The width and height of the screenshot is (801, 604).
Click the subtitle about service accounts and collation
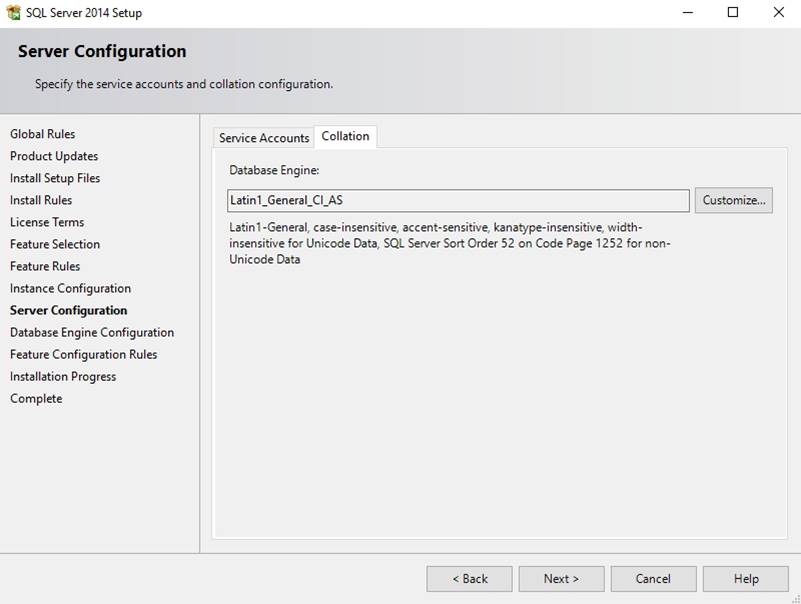[184, 84]
